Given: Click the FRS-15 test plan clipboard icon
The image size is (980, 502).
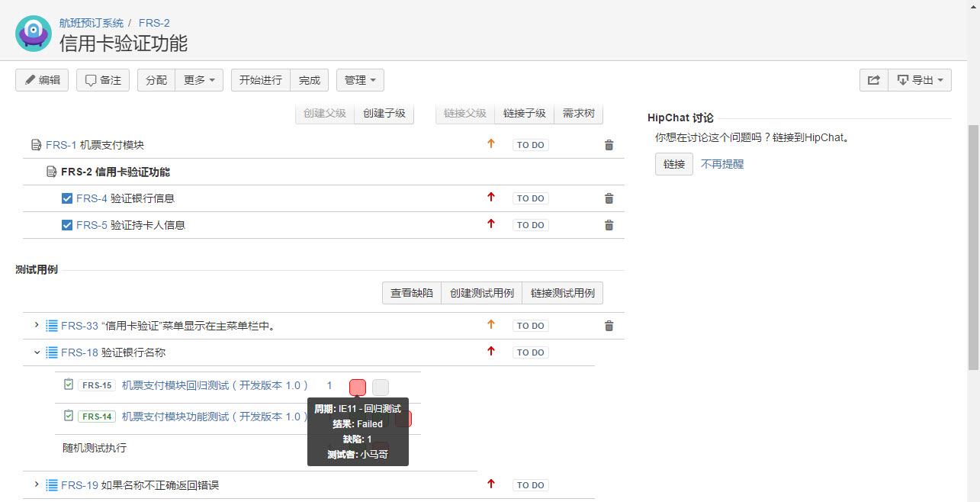Looking at the screenshot, I should point(69,385).
